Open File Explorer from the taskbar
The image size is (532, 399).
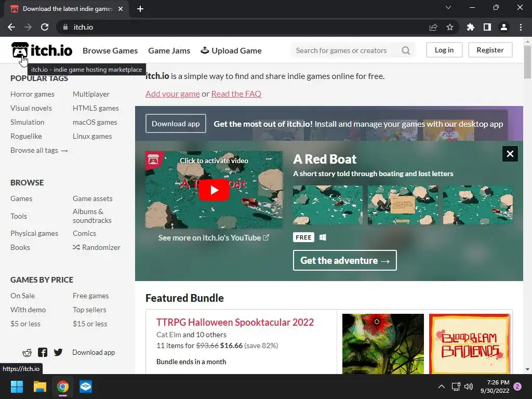39,387
